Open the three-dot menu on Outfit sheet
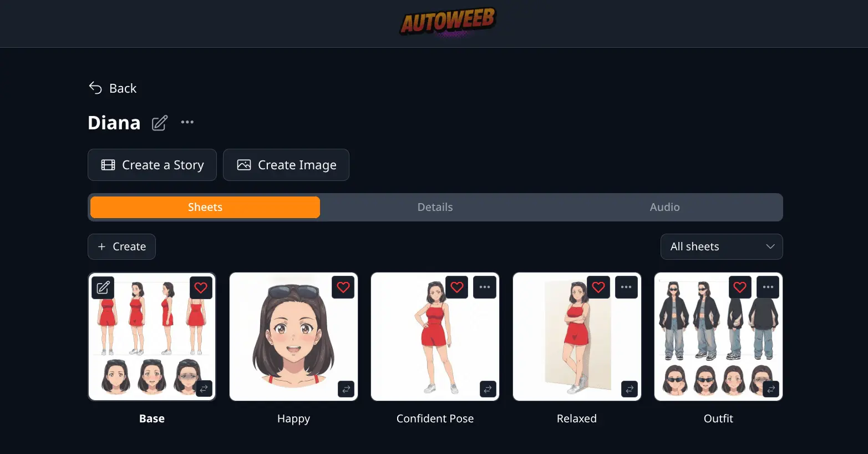Screen dimensions: 868x454 click(x=768, y=287)
